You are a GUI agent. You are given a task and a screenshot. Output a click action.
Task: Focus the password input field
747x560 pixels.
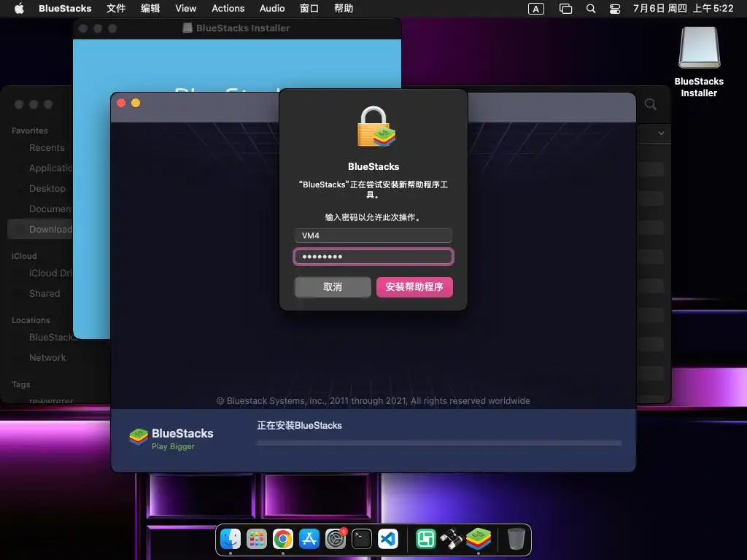coord(373,257)
